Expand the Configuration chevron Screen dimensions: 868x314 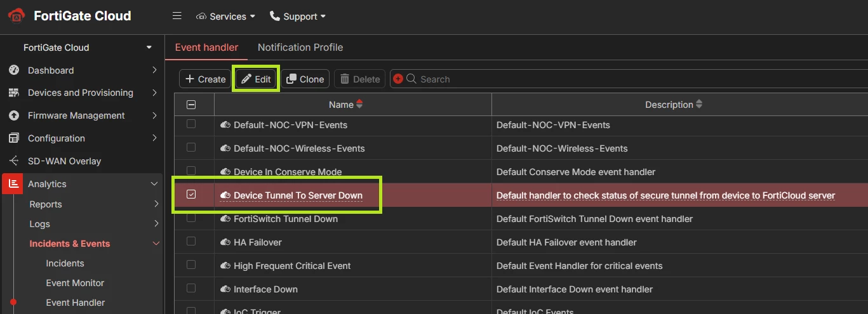pyautogui.click(x=154, y=138)
